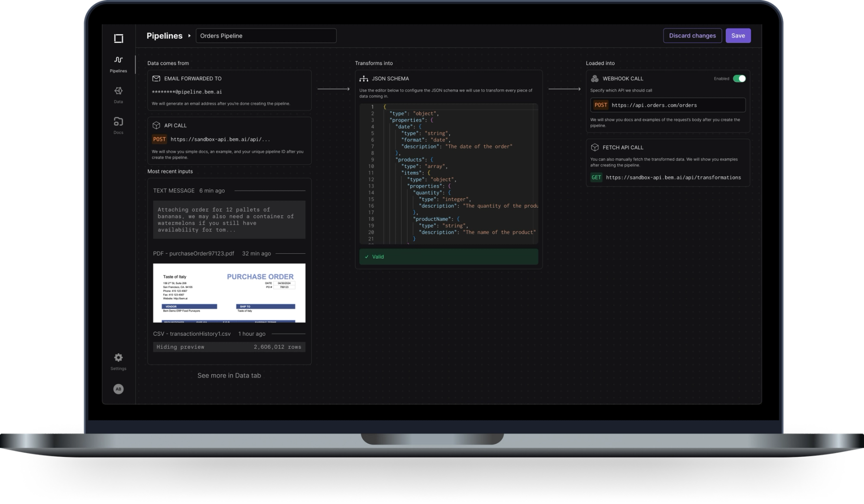Click the AB user avatar
Screen dimensions: 864x504
(x=118, y=389)
